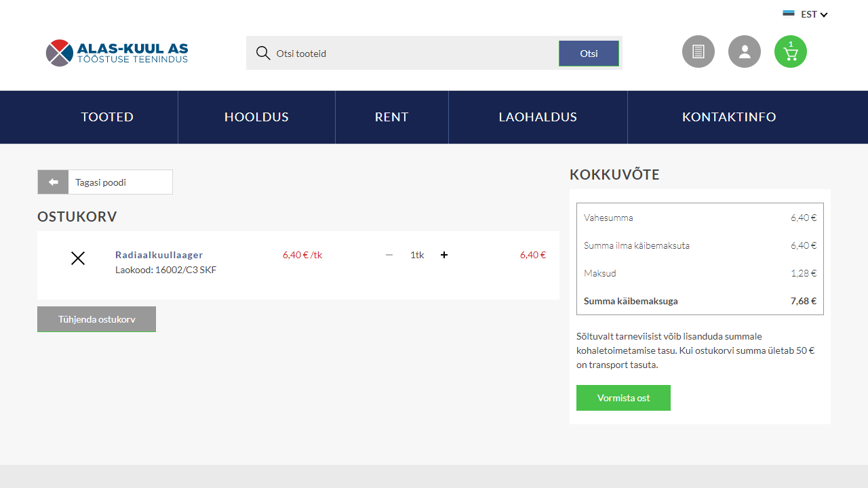Click the magnifying glass search icon

pos(262,53)
